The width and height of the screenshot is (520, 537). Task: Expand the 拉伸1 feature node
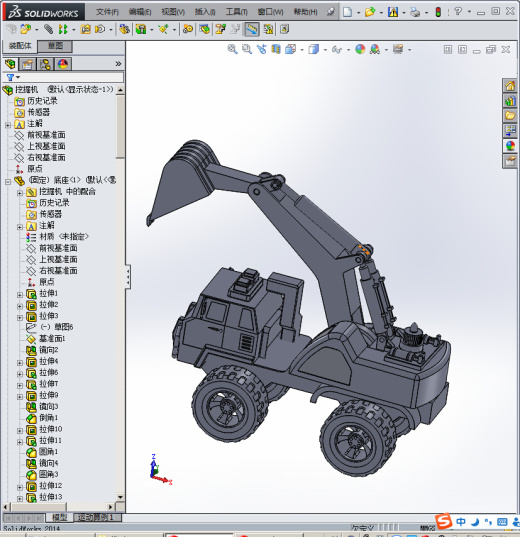pyautogui.click(x=20, y=295)
